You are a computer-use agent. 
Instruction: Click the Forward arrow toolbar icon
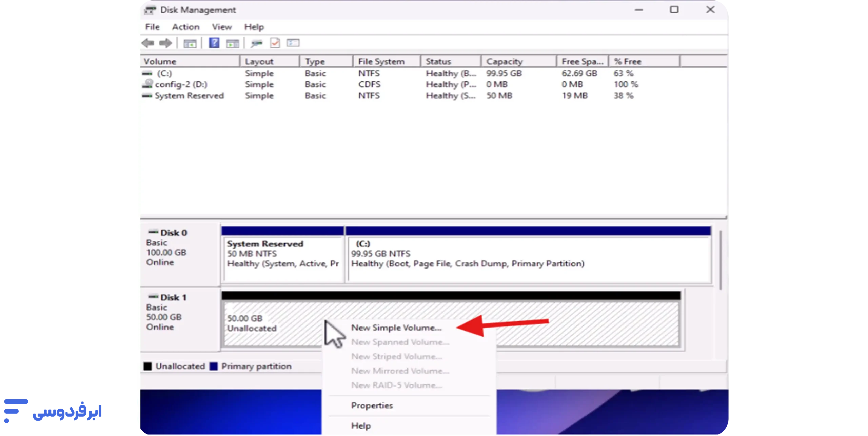165,43
